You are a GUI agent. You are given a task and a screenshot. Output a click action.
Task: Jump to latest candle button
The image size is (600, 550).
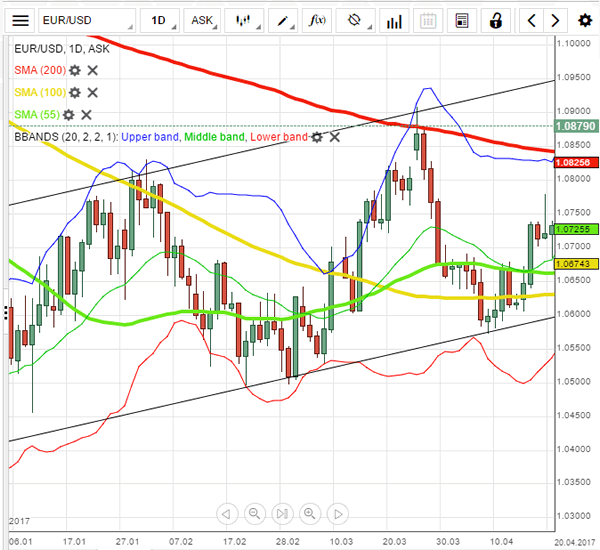point(282,514)
